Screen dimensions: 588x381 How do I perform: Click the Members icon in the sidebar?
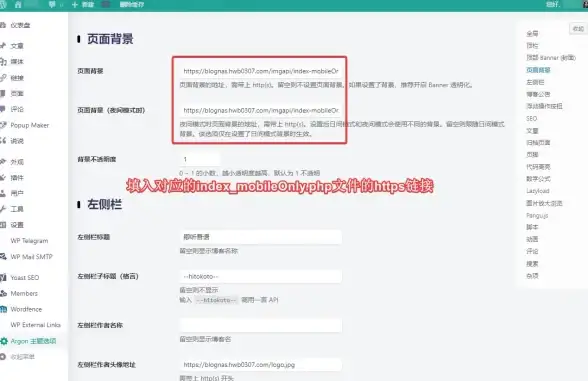tap(4, 293)
